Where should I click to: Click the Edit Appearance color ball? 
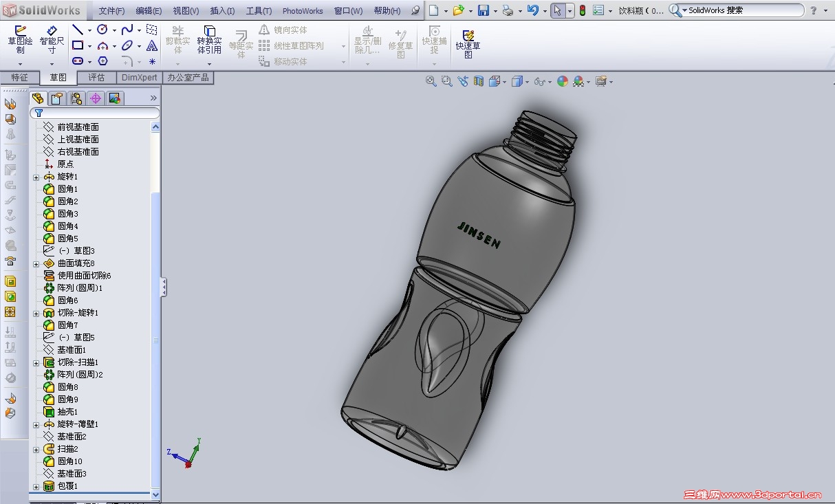(x=563, y=81)
